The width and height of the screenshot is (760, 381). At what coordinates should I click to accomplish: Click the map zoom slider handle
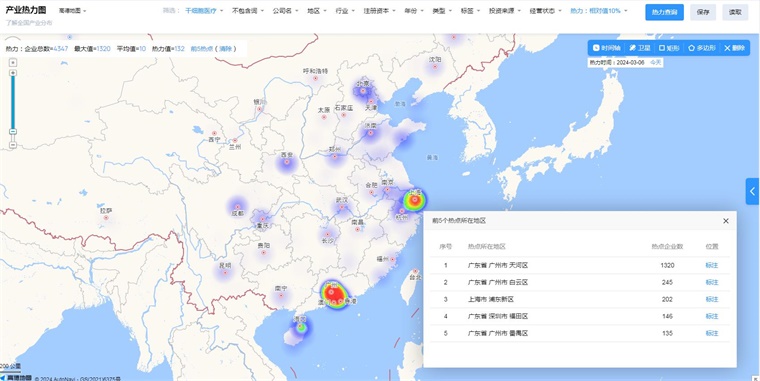pos(13,131)
